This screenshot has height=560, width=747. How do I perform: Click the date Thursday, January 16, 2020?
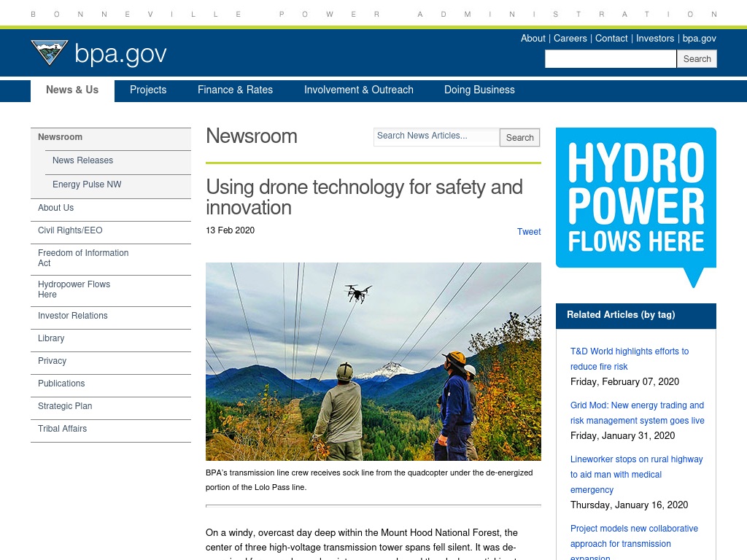click(630, 505)
